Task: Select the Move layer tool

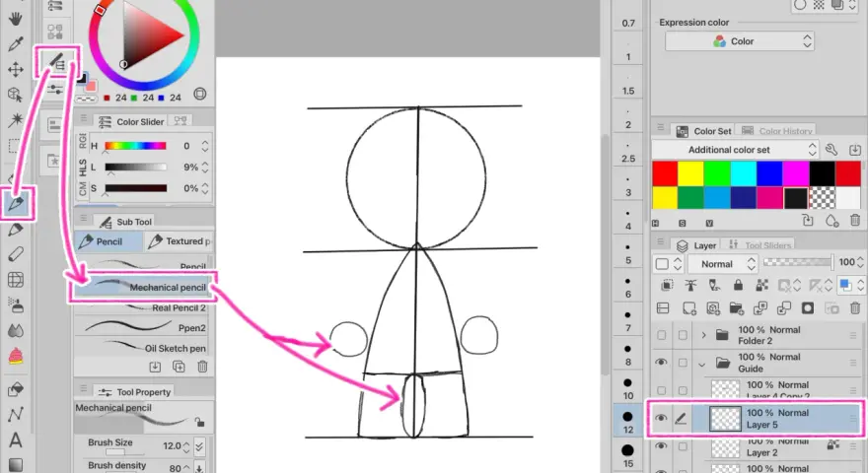Action: 15,69
